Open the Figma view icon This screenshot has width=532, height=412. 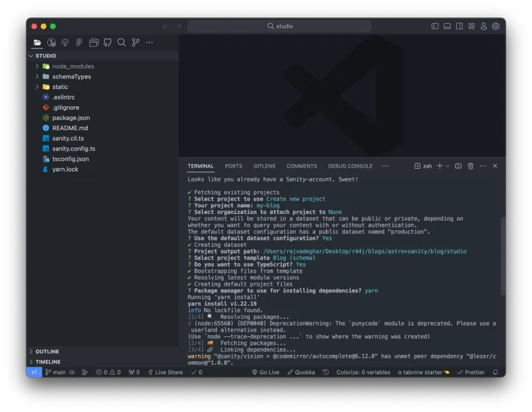(x=79, y=43)
